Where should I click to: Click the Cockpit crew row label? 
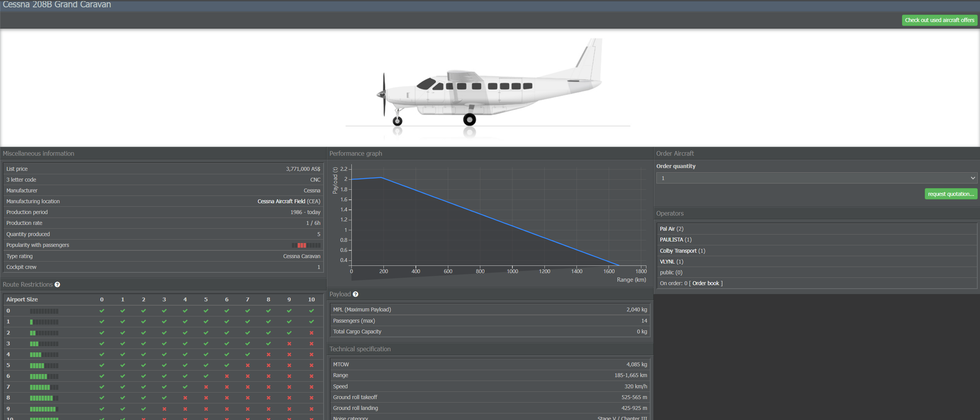coord(21,267)
